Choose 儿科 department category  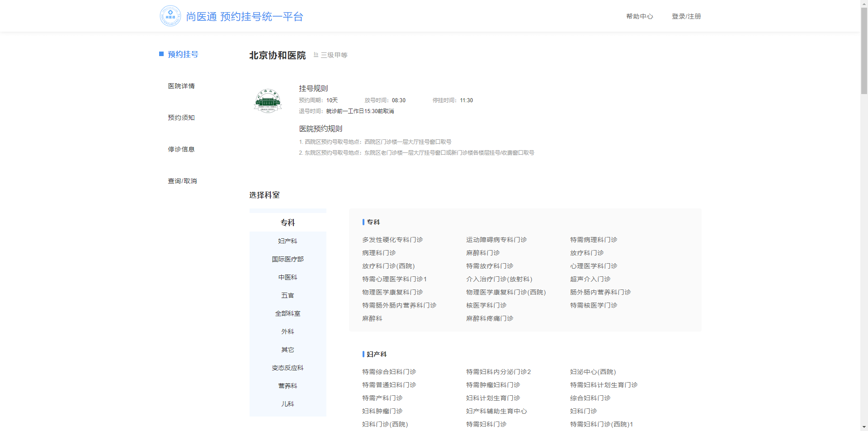pos(288,404)
